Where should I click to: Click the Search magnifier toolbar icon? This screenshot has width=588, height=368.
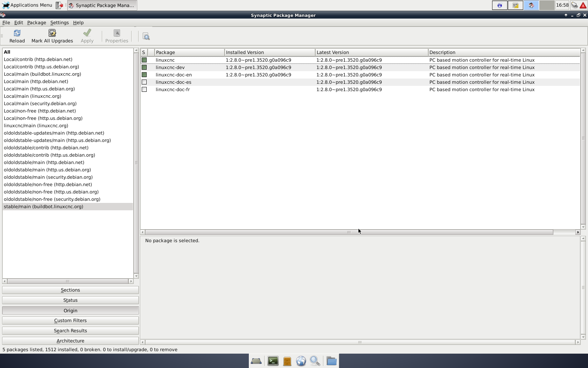pyautogui.click(x=146, y=36)
